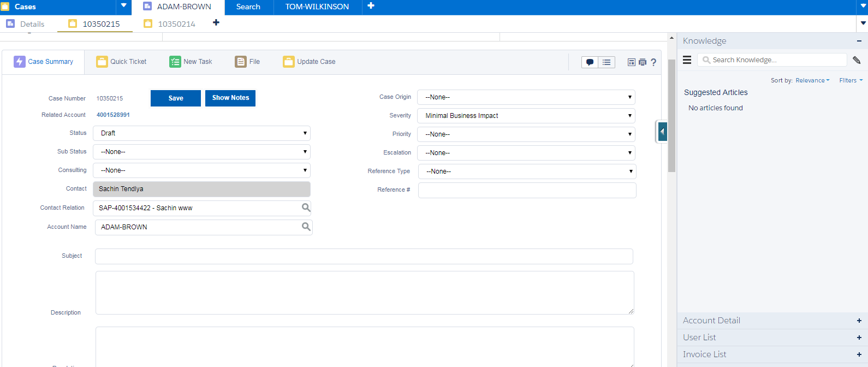Open the Severity dropdown
This screenshot has width=868, height=367.
click(x=526, y=116)
